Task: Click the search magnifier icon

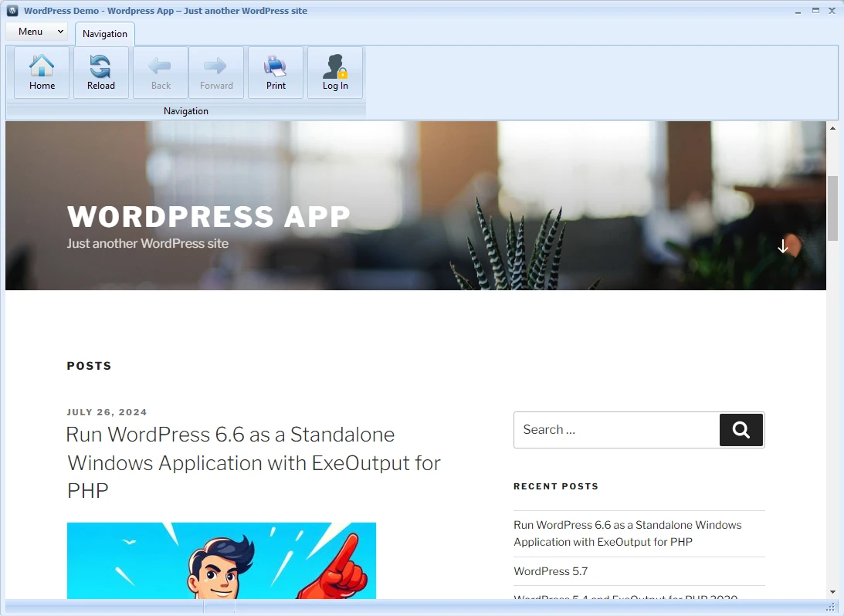Action: coord(741,430)
